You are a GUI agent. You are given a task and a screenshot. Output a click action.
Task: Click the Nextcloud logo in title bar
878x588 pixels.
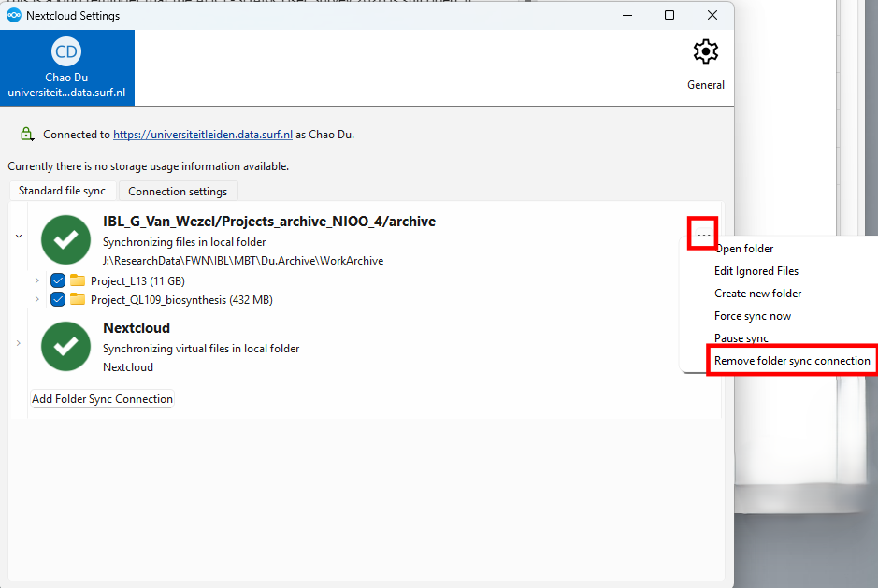tap(13, 15)
